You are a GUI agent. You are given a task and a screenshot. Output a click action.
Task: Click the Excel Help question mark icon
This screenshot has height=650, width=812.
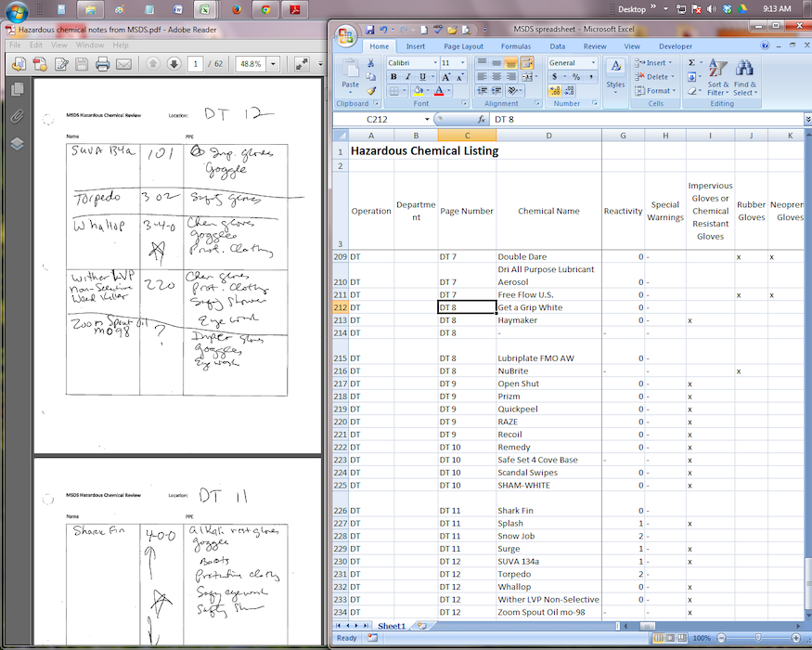click(x=765, y=45)
